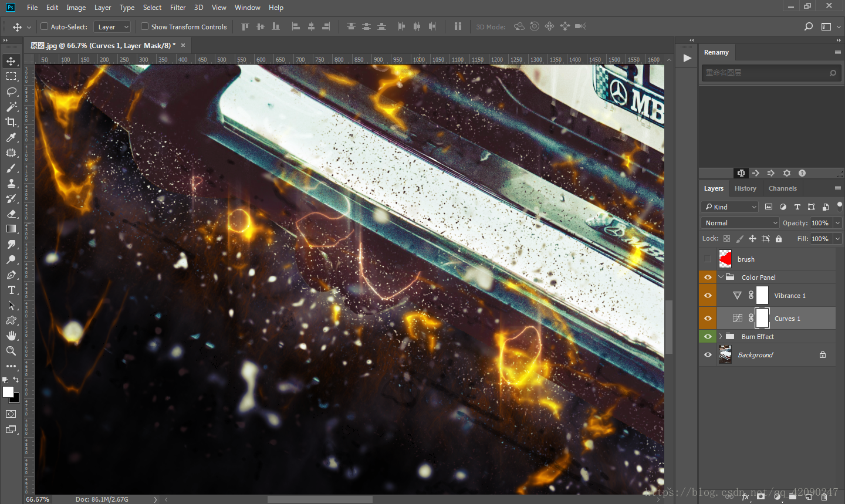This screenshot has width=845, height=504.
Task: Open the Image menu
Action: click(x=76, y=8)
